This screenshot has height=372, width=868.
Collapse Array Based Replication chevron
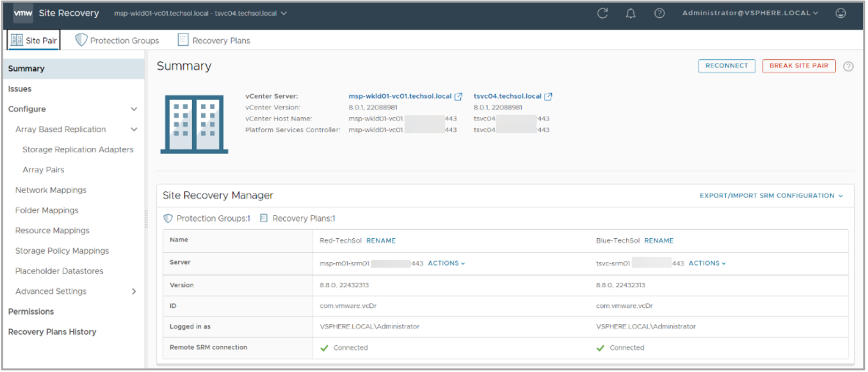(134, 129)
